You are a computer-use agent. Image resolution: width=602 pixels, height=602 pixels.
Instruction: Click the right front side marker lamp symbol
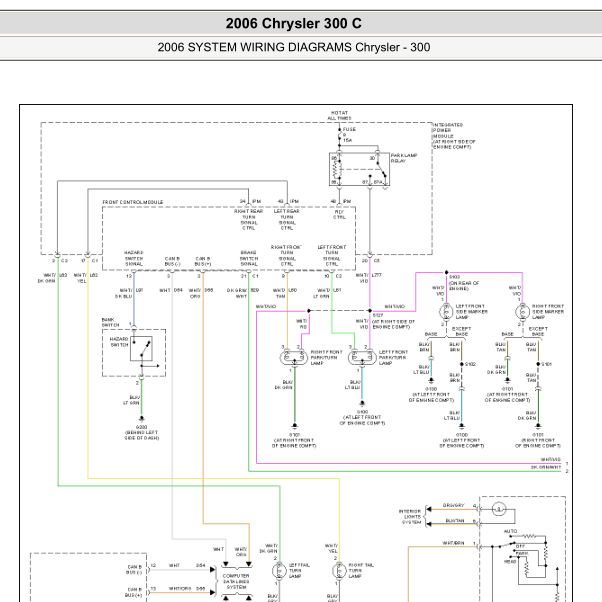(522, 312)
